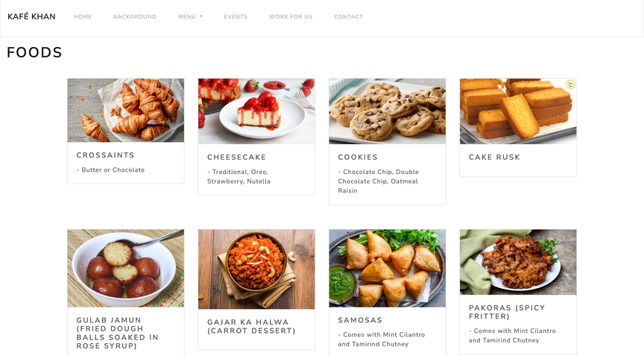Go to the Home page
The width and height of the screenshot is (644, 356).
pyautogui.click(x=83, y=17)
